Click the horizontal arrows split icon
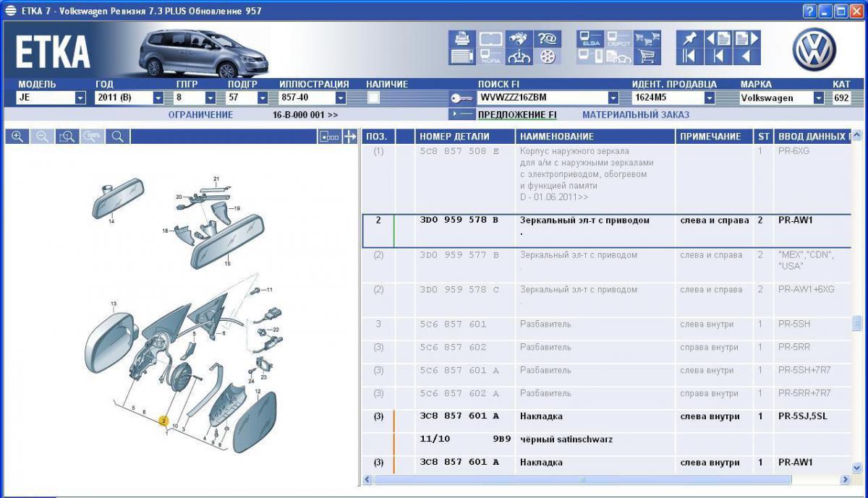The width and height of the screenshot is (868, 498). [x=350, y=137]
